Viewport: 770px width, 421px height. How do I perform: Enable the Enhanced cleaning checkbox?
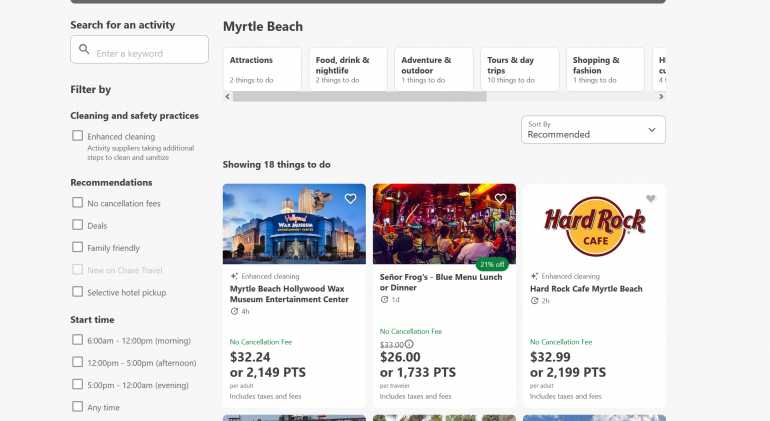point(78,136)
